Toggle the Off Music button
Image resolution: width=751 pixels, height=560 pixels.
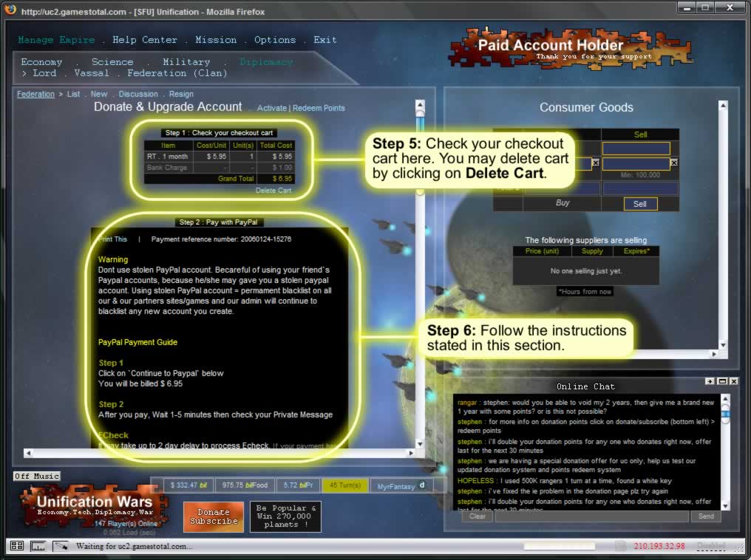[x=36, y=477]
